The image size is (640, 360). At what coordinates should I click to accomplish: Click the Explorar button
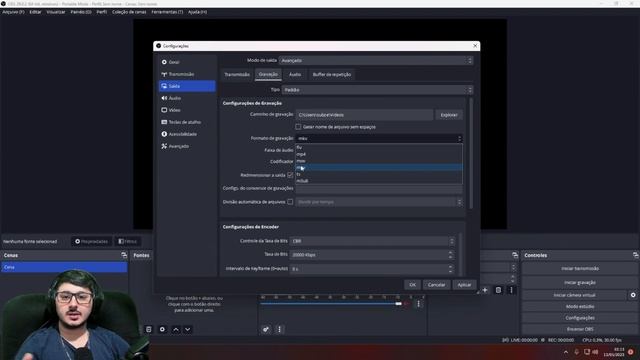coord(449,115)
